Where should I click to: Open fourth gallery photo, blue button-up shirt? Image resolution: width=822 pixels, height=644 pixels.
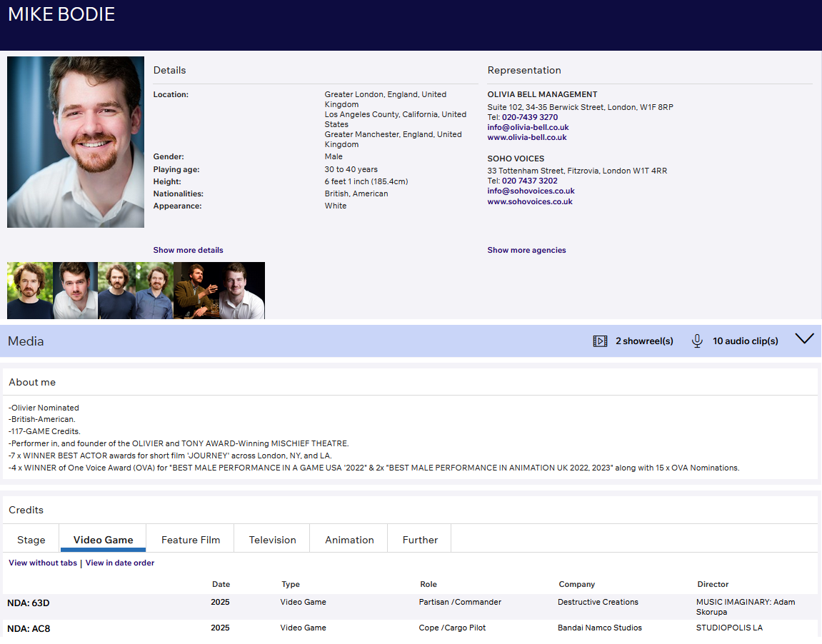[x=155, y=291]
